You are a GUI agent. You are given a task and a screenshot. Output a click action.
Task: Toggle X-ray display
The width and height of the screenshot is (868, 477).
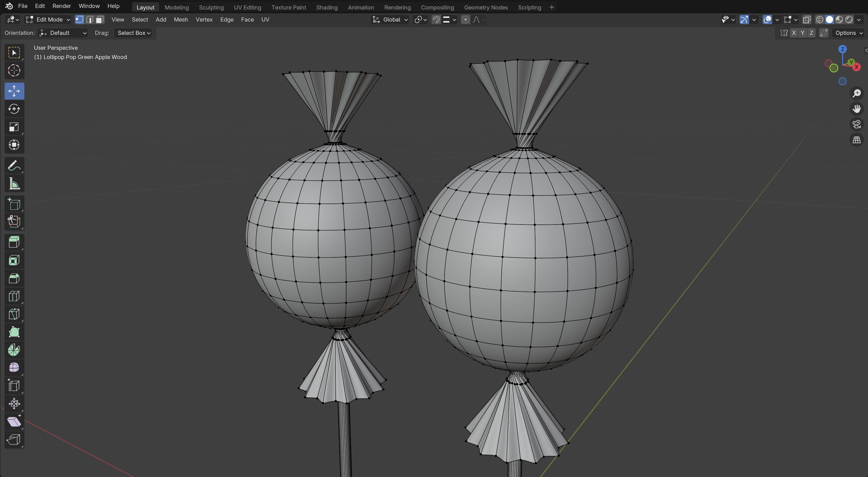(x=807, y=20)
